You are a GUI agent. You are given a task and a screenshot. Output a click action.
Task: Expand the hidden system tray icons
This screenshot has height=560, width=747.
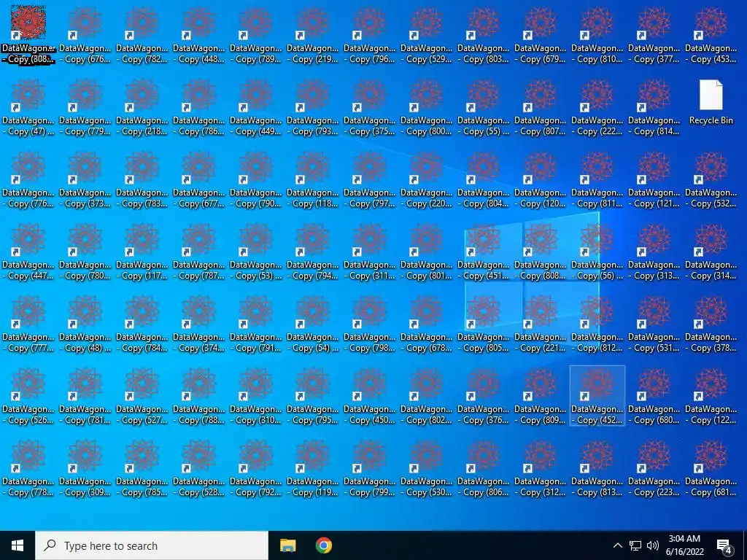pyautogui.click(x=617, y=545)
